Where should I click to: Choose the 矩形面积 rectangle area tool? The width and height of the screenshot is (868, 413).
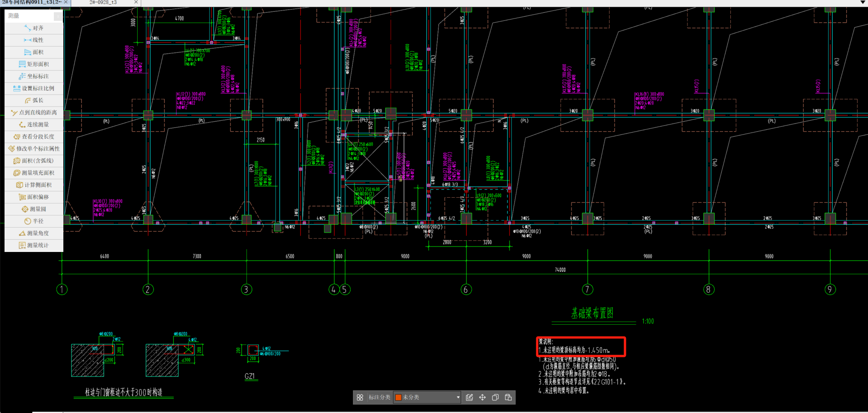[x=34, y=64]
